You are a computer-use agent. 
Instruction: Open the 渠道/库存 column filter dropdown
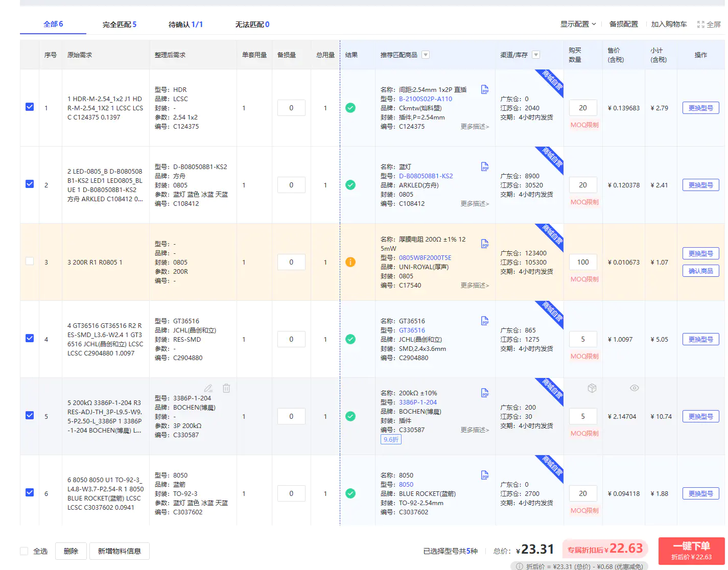pos(536,55)
